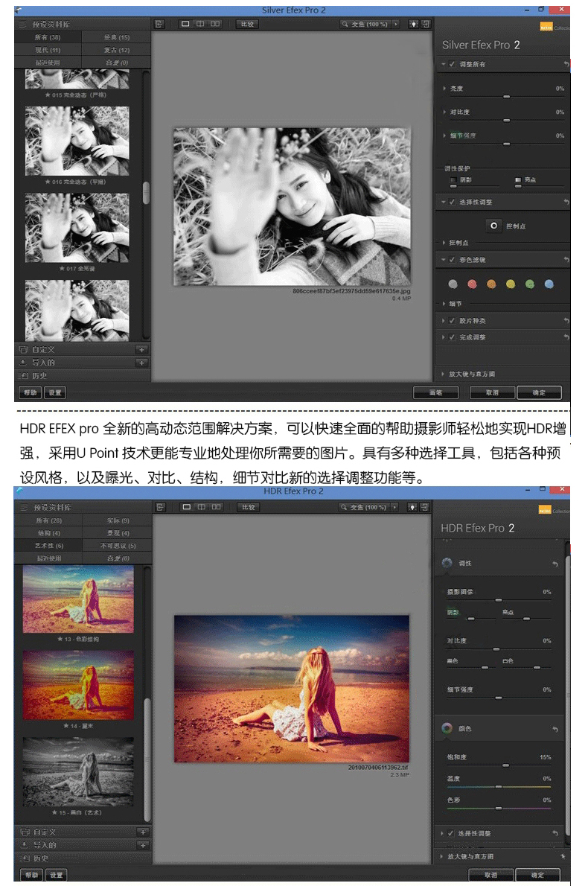Select the red color filter swatch
This screenshot has width=588, height=886.
[x=472, y=284]
